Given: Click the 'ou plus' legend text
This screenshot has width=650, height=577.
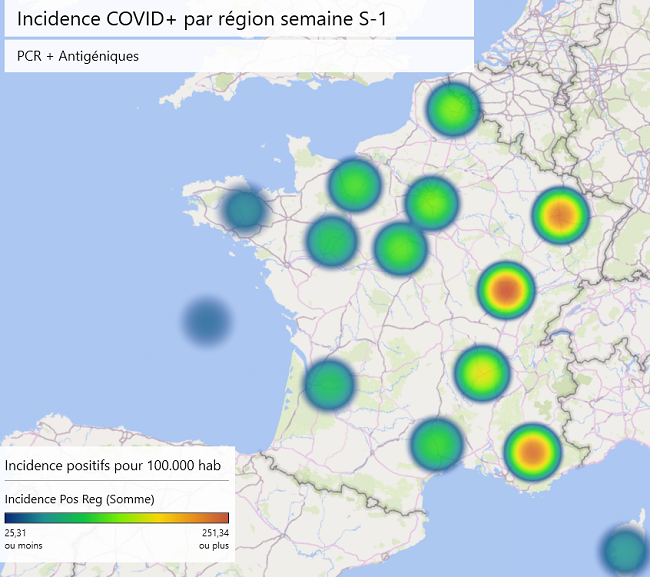Looking at the screenshot, I should coord(214,545).
